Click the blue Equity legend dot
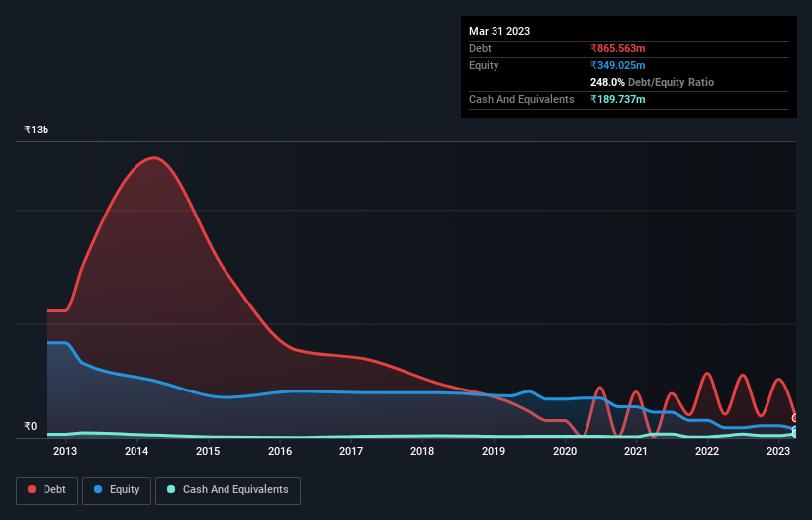The width and height of the screenshot is (812, 520). click(x=98, y=489)
